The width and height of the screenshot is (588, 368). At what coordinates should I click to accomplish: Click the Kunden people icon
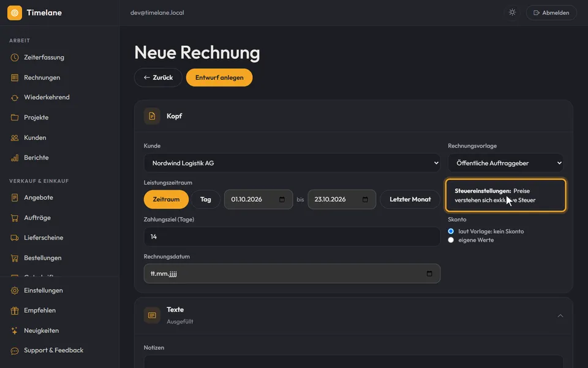[x=15, y=138]
